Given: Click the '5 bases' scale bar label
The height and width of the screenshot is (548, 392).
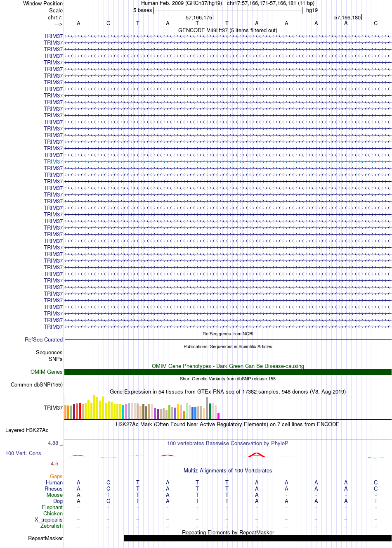Looking at the screenshot, I should (142, 10).
